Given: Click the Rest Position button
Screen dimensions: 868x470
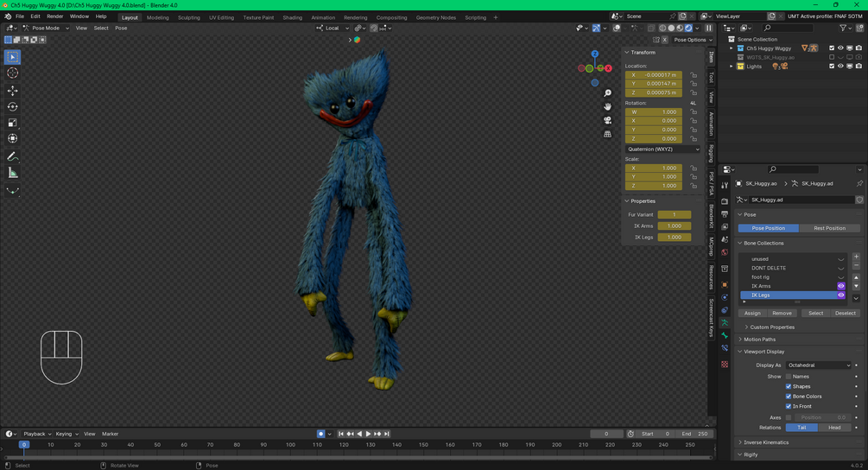Looking at the screenshot, I should click(x=829, y=228).
